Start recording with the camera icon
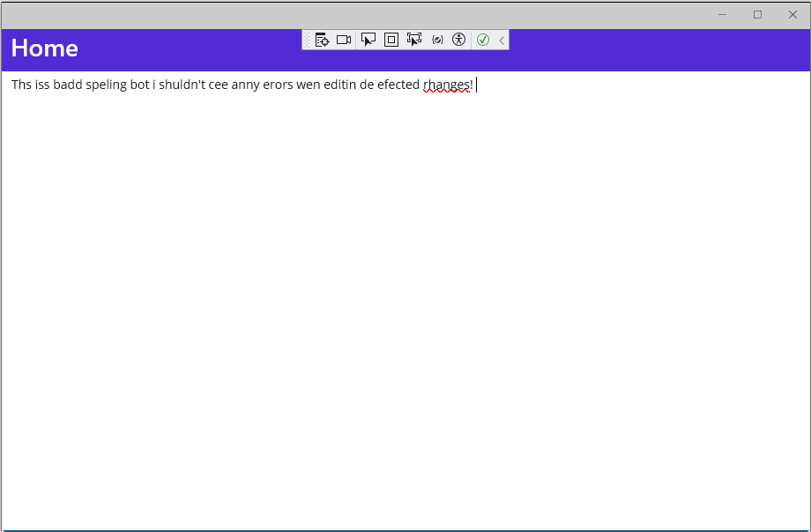Viewport: 811px width, 532px height. [x=344, y=40]
